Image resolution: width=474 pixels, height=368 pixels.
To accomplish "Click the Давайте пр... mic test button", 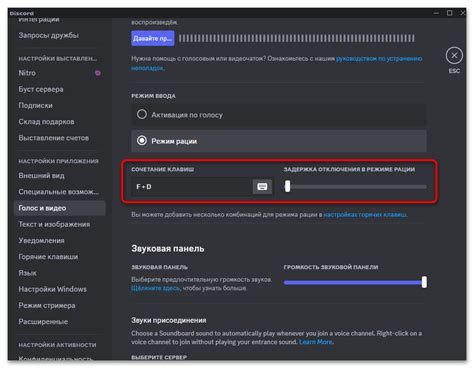I will point(153,38).
